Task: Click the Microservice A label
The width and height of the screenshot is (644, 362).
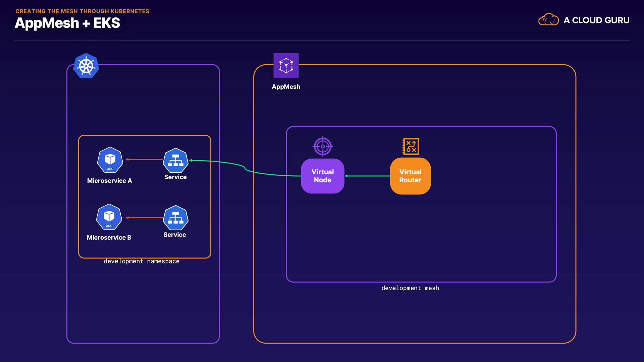Action: 109,181
